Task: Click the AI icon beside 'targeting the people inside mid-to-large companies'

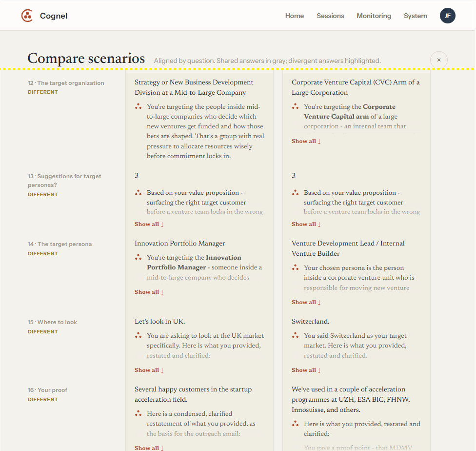Action: point(139,107)
